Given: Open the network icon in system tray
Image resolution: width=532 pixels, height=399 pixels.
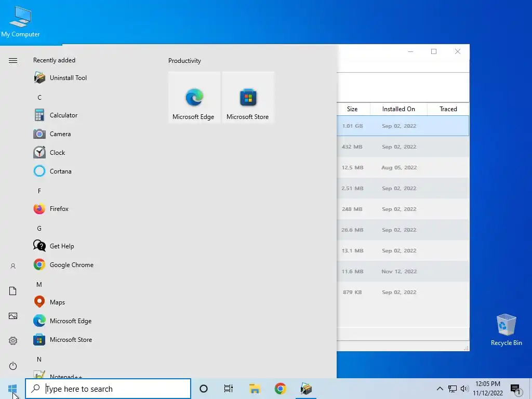Looking at the screenshot, I should (453, 389).
